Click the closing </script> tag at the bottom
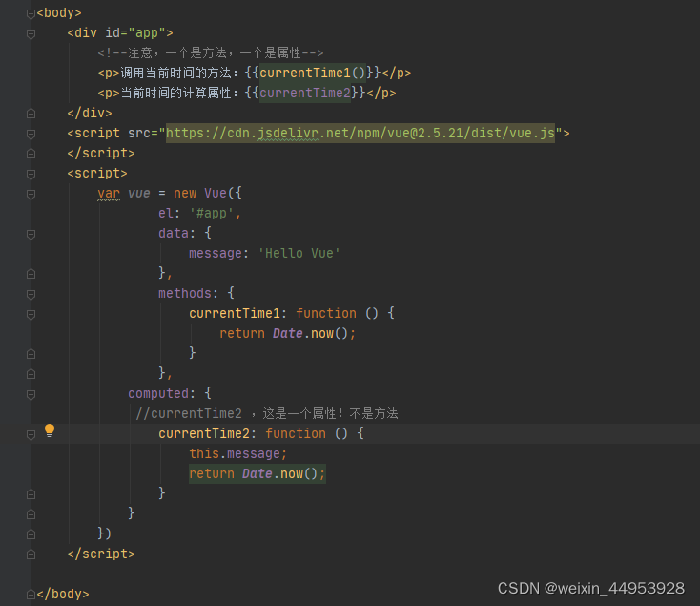The width and height of the screenshot is (700, 606). [101, 554]
